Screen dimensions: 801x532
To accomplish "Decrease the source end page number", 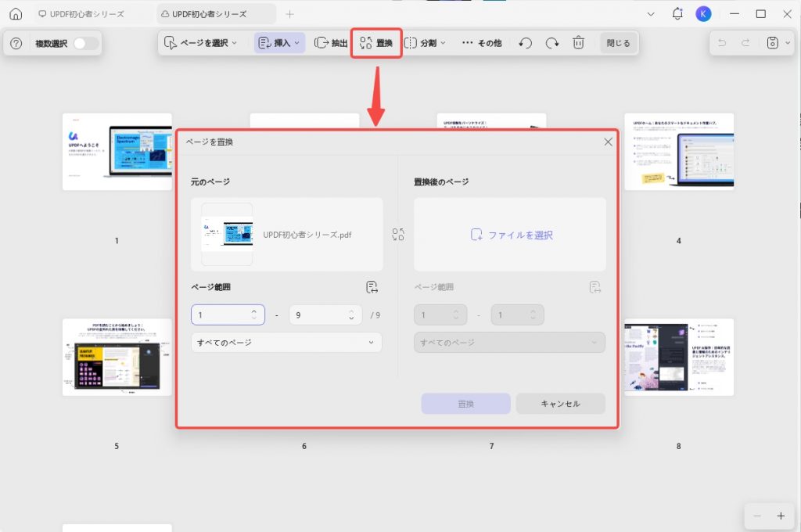I will [x=351, y=319].
